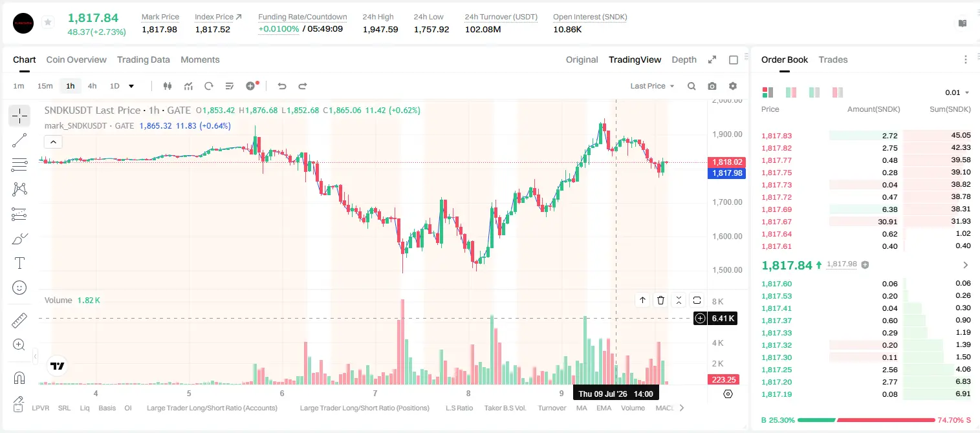Undo the last chart action

click(x=281, y=86)
